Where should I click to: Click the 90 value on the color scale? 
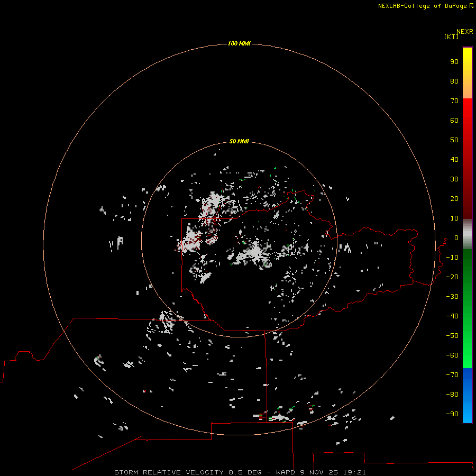point(454,62)
